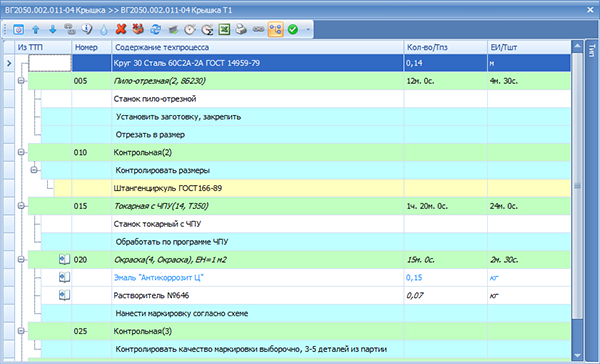Click the 4м. 30с. cell
Screen dimensions: 600x364
(x=529, y=81)
